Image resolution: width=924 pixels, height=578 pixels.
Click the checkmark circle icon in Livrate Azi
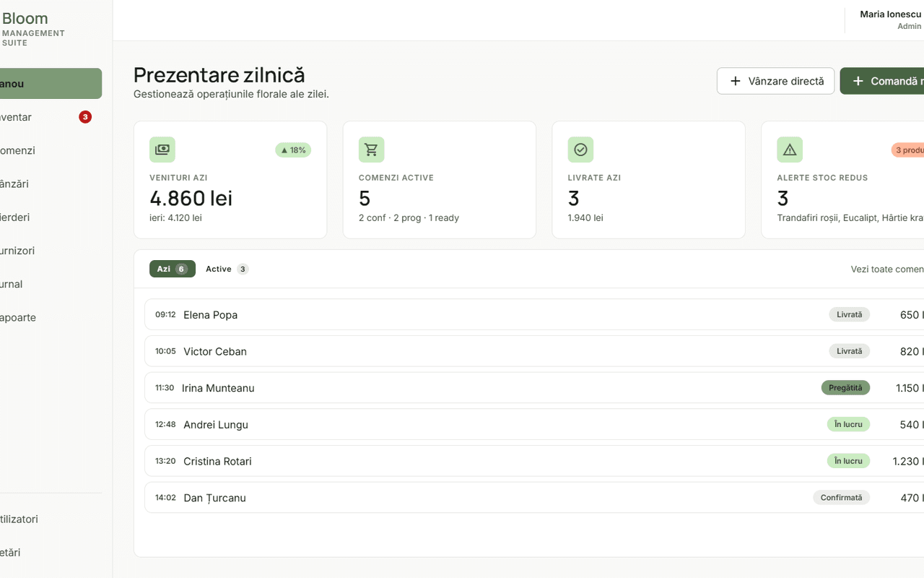click(x=580, y=150)
